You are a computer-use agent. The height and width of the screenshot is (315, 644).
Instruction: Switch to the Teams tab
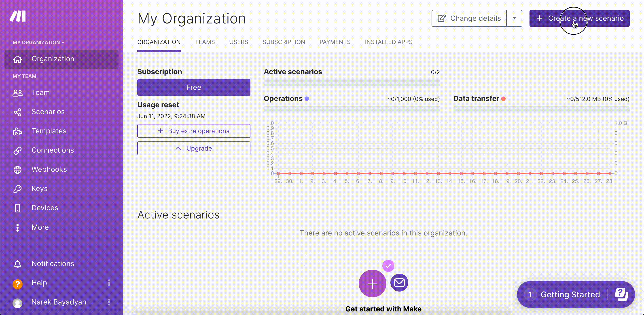(x=205, y=42)
